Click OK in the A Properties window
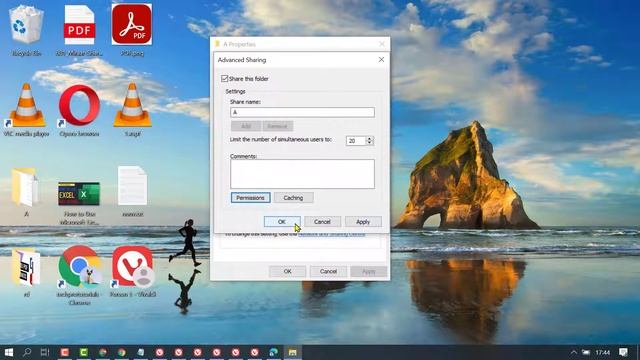The image size is (640, 360). coord(287,271)
